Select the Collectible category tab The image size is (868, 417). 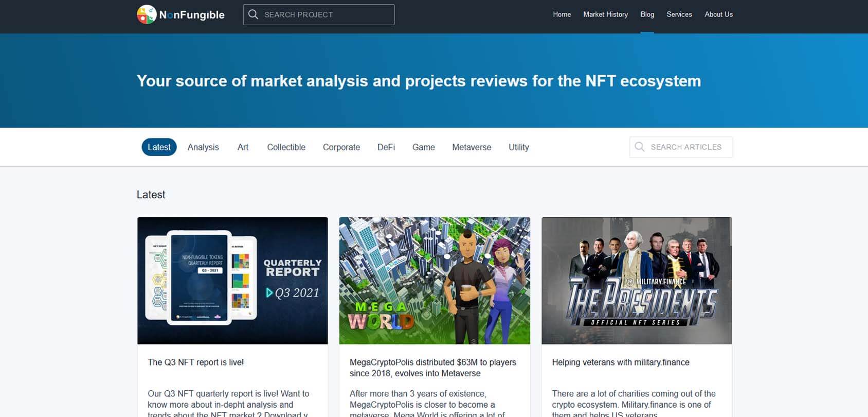pos(286,147)
